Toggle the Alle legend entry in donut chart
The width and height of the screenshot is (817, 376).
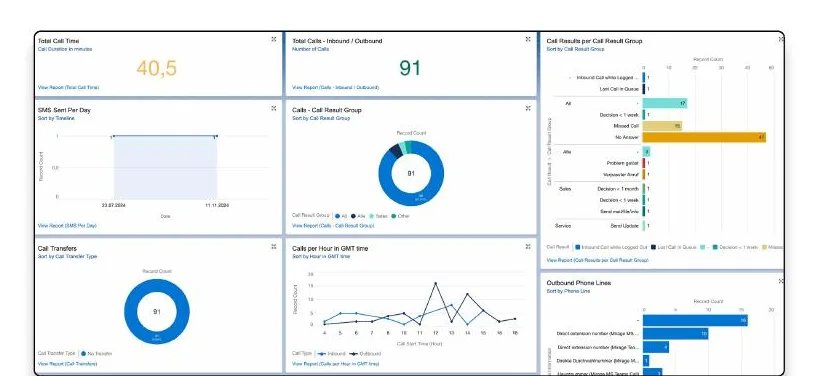[x=358, y=216]
